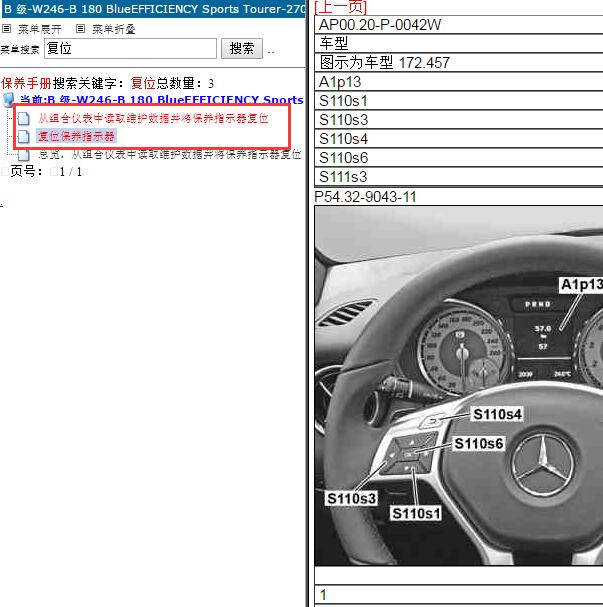603x607 pixels.
Task: Open the 复位保养指示器 entry
Action: click(x=76, y=136)
